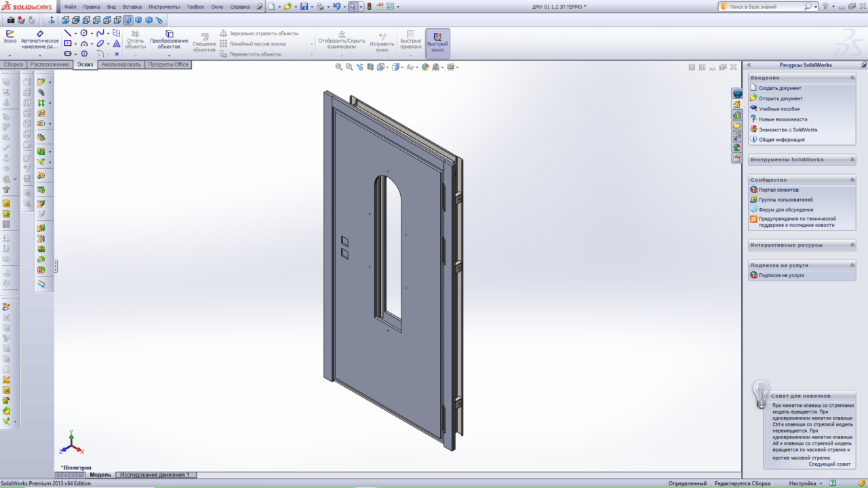The width and height of the screenshot is (868, 488).
Task: Click the Section View icon
Action: (370, 66)
